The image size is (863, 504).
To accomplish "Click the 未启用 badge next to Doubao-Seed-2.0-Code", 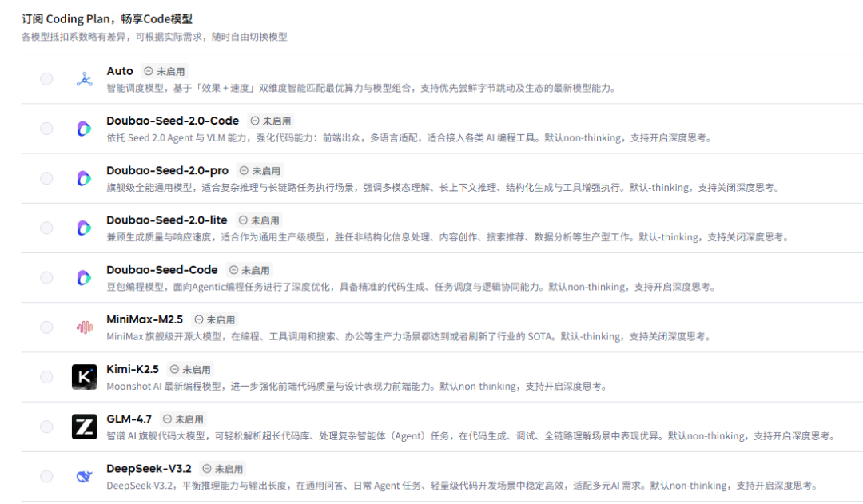I will [270, 121].
